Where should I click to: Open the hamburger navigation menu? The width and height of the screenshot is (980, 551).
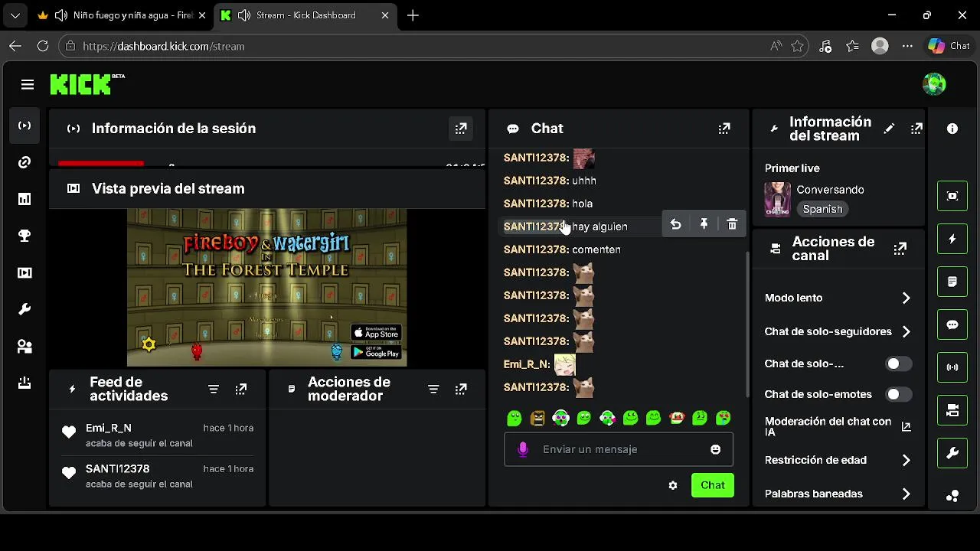[28, 85]
